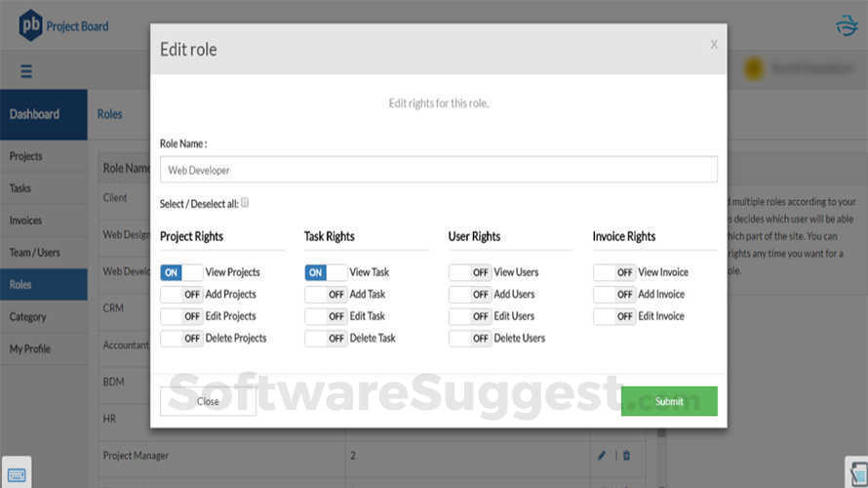Close the Edit role dialog with X

click(x=714, y=44)
